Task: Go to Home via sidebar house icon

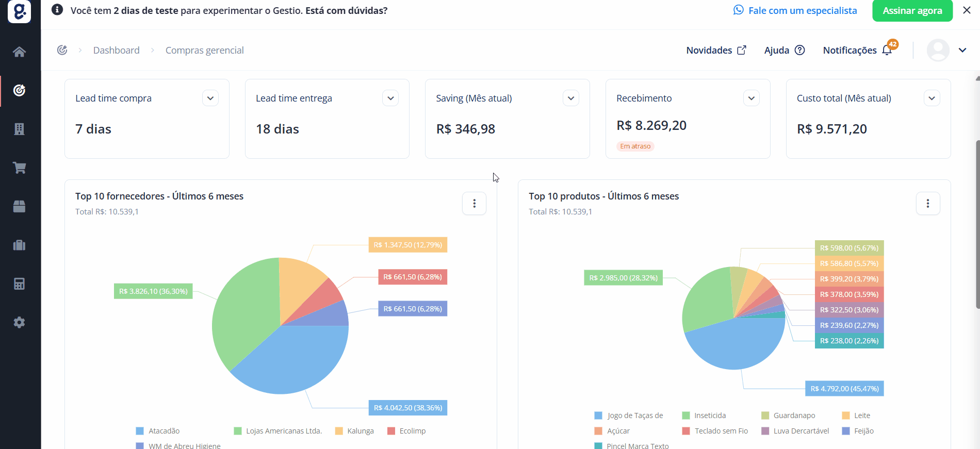Action: 19,52
